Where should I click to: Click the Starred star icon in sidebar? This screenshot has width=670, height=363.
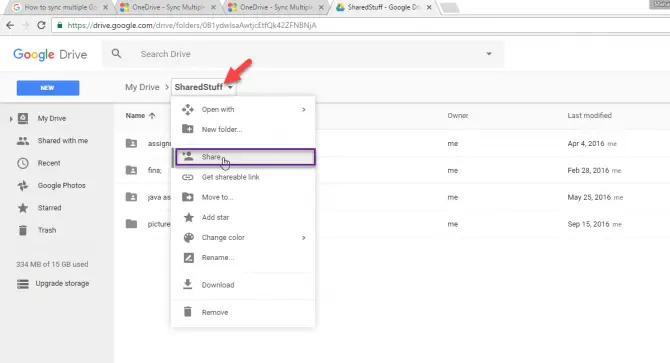click(23, 208)
